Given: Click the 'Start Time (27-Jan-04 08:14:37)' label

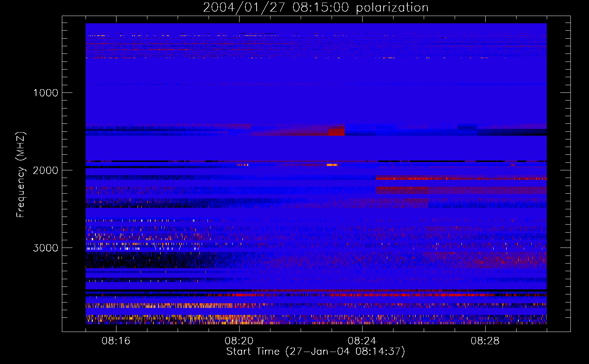Looking at the screenshot, I should coord(316,352).
